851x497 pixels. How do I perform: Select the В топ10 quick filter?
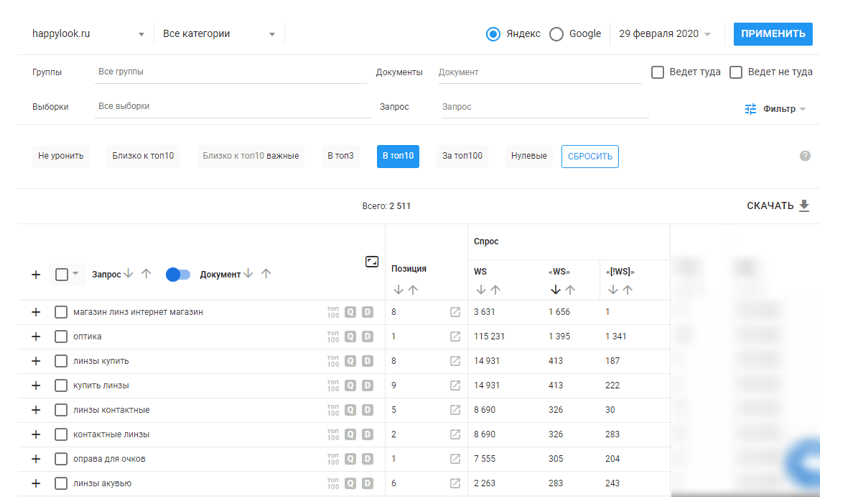point(398,156)
